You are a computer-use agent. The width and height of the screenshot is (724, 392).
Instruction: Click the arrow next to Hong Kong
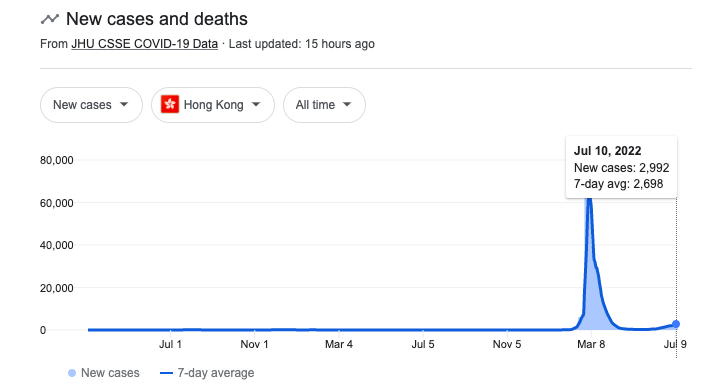pyautogui.click(x=256, y=104)
